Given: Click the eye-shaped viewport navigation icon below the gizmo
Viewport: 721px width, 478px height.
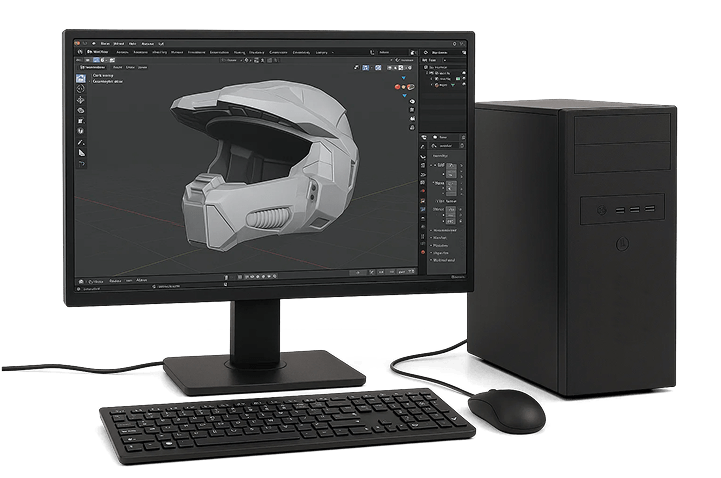Looking at the screenshot, I should pos(412,102).
